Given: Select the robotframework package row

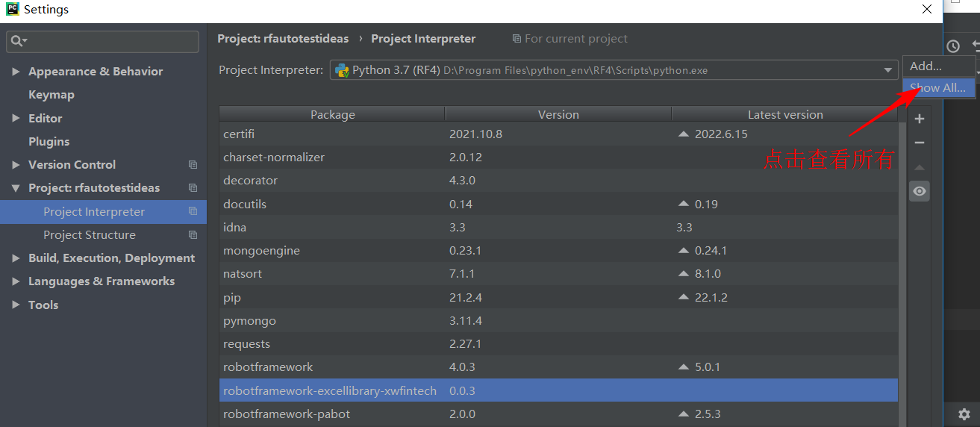Looking at the screenshot, I should 558,367.
